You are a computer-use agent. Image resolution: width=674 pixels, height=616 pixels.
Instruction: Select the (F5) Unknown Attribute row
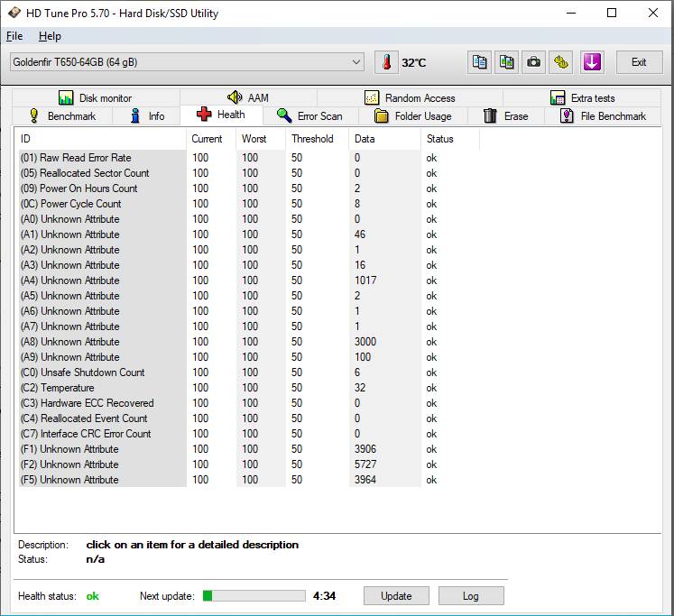(249, 480)
